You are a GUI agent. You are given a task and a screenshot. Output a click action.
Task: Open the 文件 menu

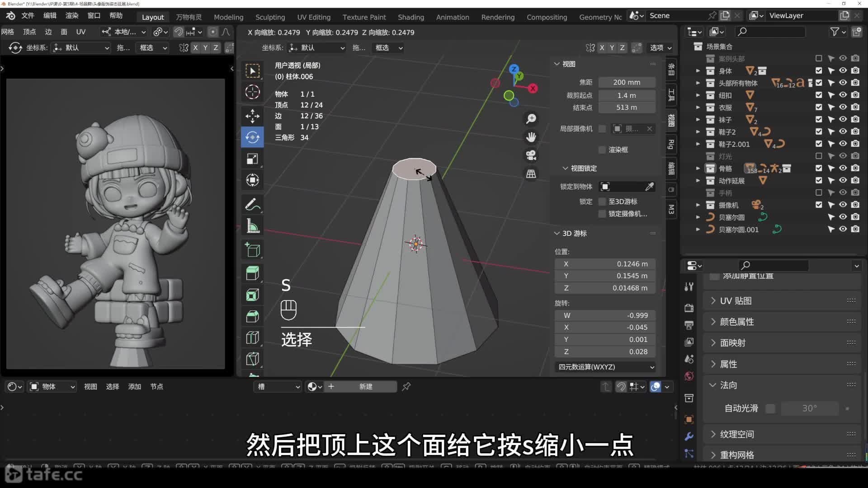[28, 15]
